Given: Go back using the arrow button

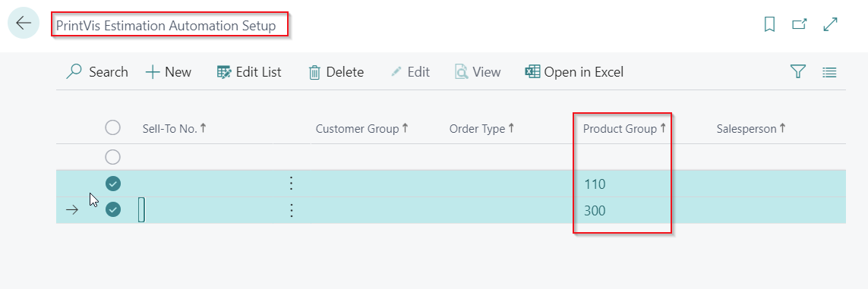Looking at the screenshot, I should 24,23.
